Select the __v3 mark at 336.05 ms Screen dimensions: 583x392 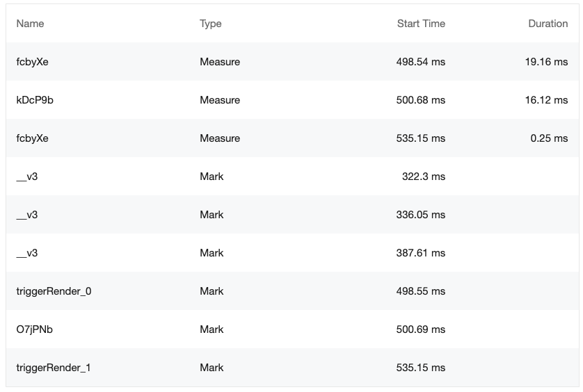292,215
